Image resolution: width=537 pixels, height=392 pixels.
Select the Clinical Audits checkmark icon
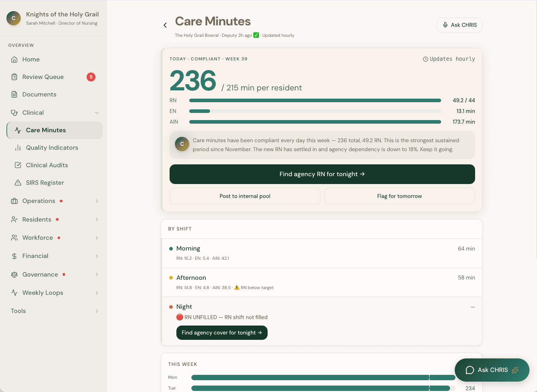[18, 165]
